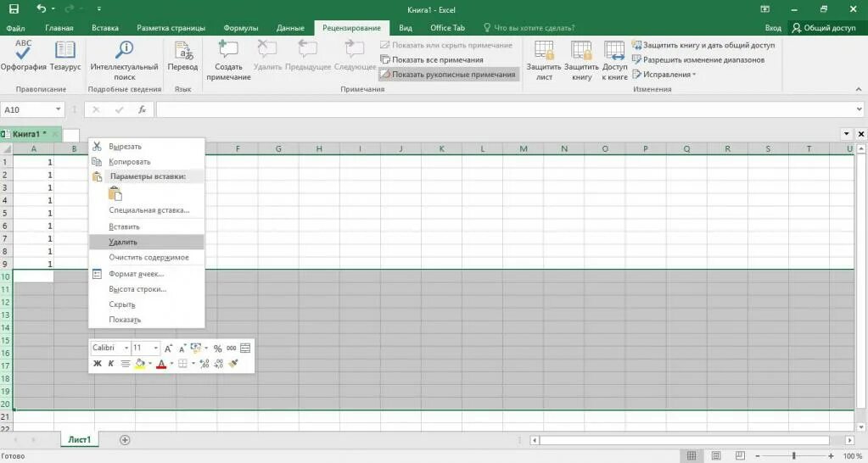This screenshot has width=868, height=463.
Task: Open the Name Box dropdown arrow
Action: (59, 109)
